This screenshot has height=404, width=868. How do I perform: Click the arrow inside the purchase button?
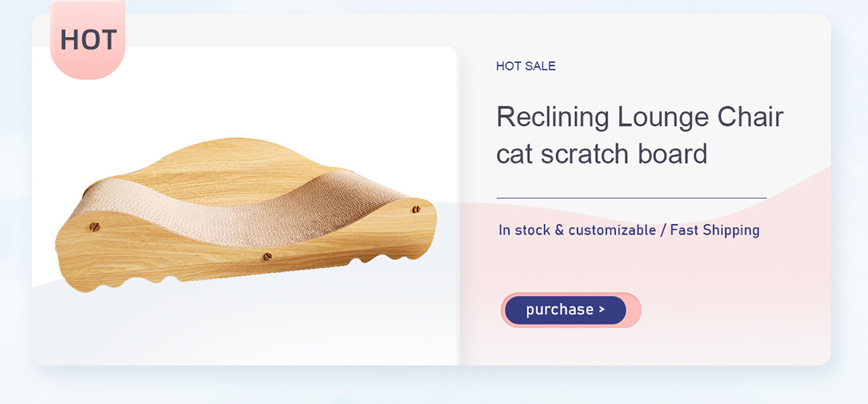pyautogui.click(x=602, y=310)
